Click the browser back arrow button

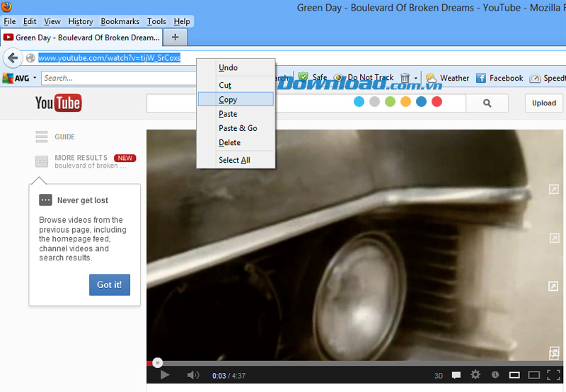click(12, 58)
